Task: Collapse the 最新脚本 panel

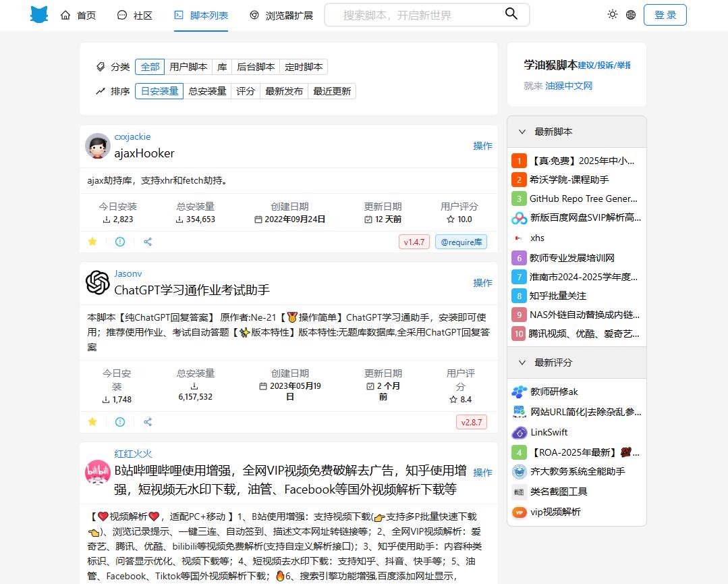Action: coord(522,132)
